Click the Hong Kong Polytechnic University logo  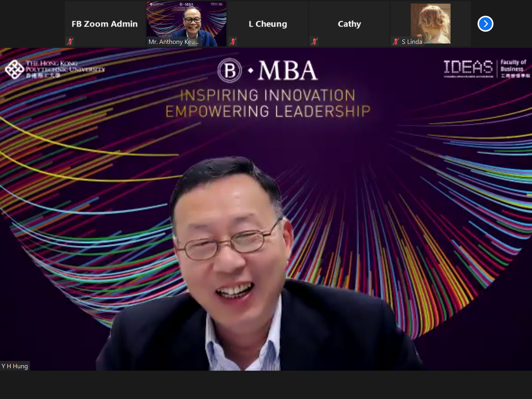pos(55,69)
